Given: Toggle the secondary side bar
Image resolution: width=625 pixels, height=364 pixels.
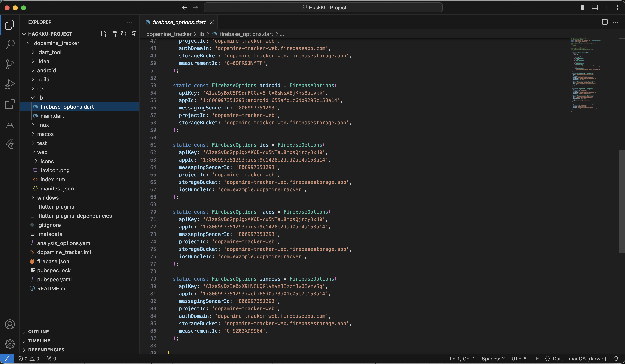Looking at the screenshot, I should 605,7.
